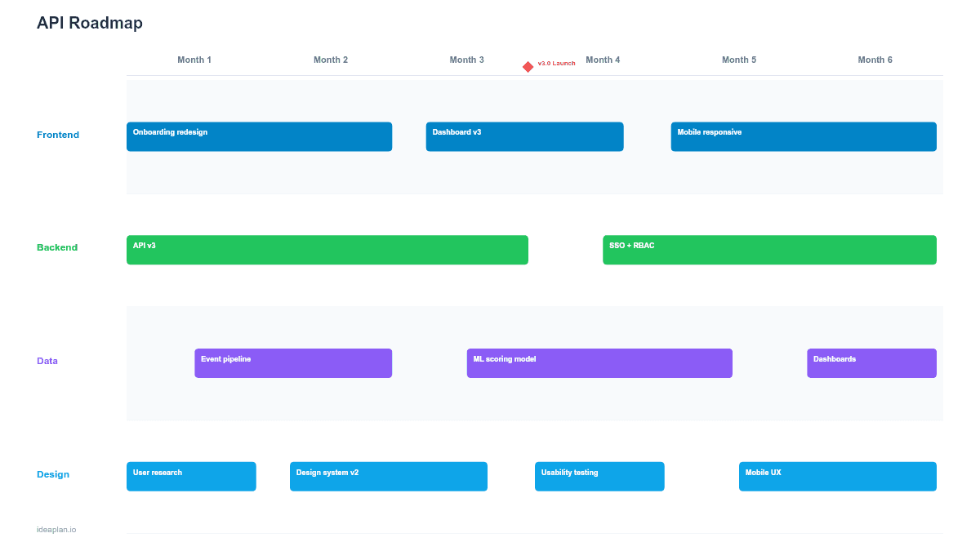The width and height of the screenshot is (980, 551).
Task: Click the ML scoring model bar
Action: point(599,362)
